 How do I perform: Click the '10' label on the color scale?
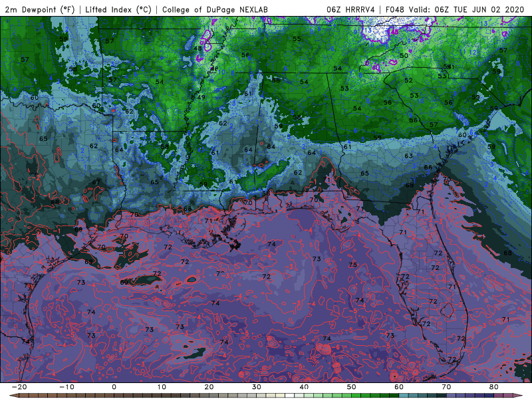(162, 387)
